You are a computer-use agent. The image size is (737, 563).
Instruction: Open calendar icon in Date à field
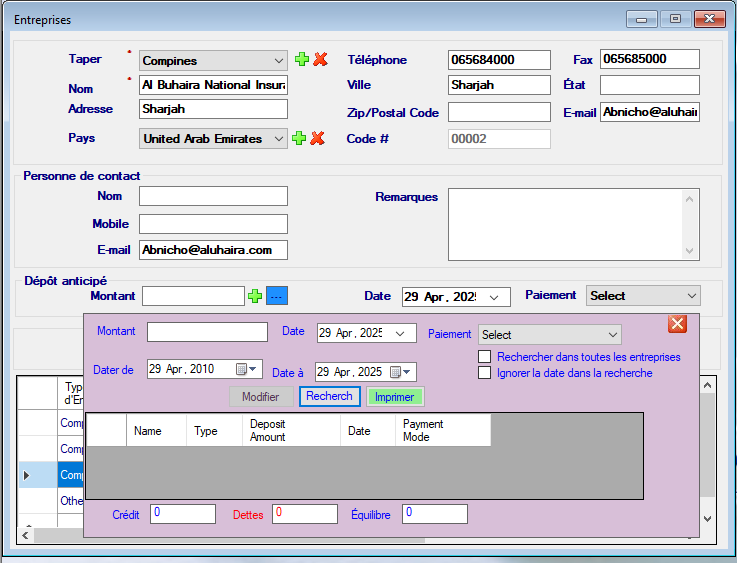tap(400, 372)
